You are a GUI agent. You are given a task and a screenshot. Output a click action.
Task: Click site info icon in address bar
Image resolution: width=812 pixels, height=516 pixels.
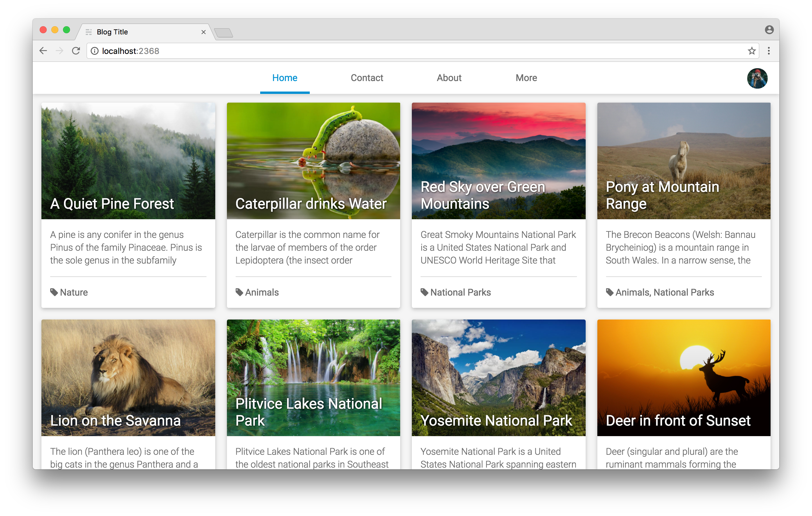[x=95, y=51]
